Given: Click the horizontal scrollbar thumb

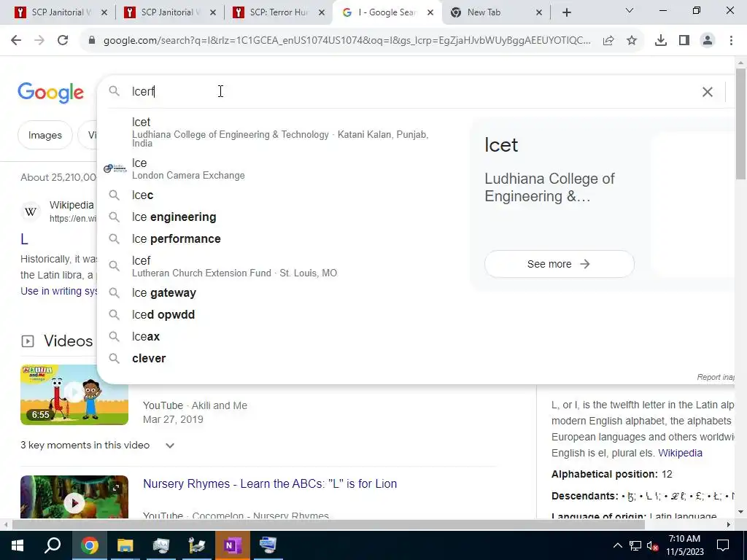Looking at the screenshot, I should click(328, 525).
